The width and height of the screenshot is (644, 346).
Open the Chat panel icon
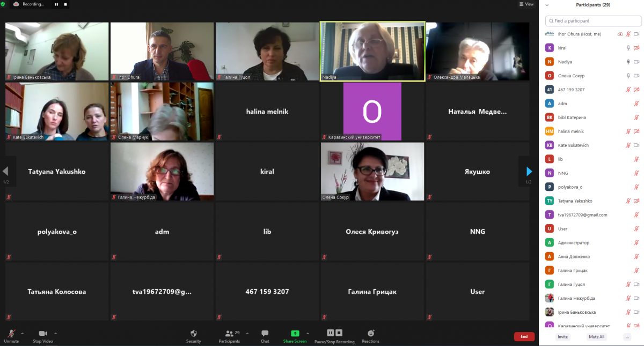265,333
